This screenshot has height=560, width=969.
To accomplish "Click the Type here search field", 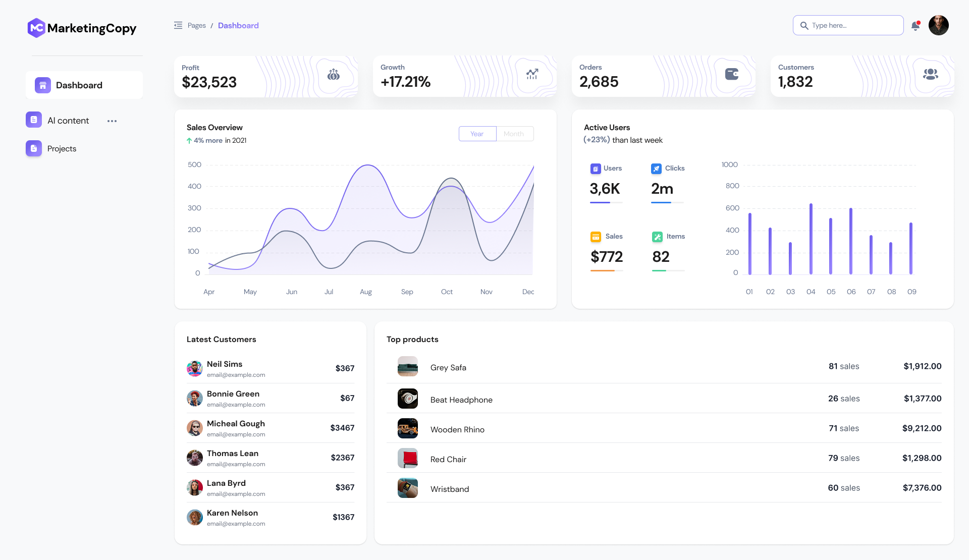I will 853,25.
